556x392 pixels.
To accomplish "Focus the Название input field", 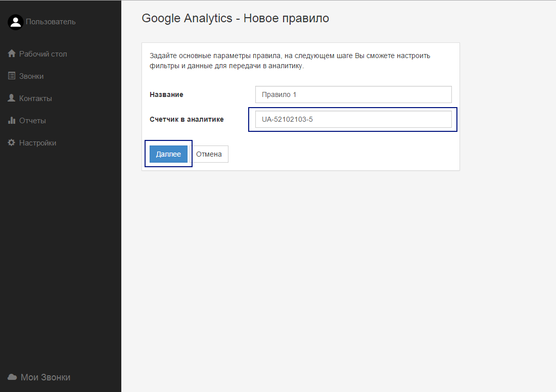I will [353, 94].
